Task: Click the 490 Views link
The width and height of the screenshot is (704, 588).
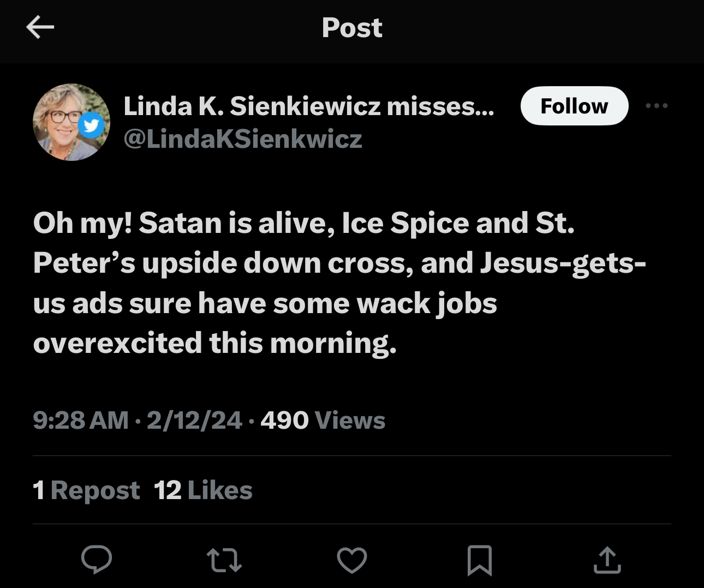Action: tap(322, 420)
